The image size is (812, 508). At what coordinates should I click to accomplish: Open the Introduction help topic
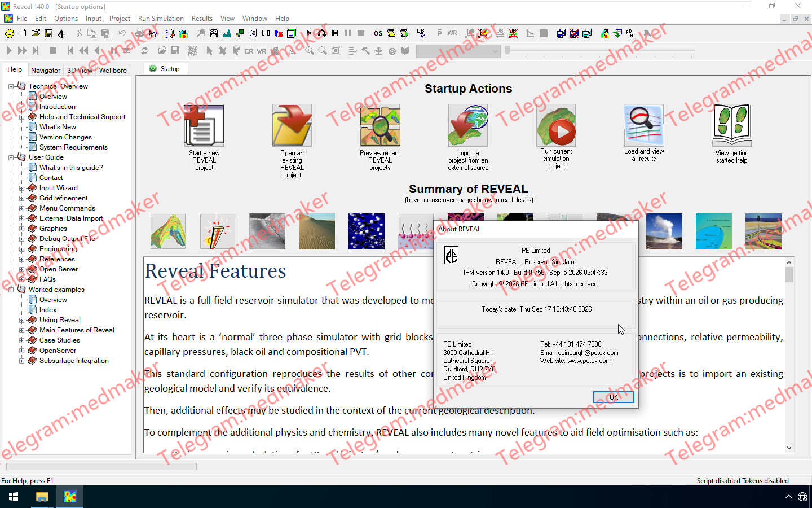[x=57, y=107]
